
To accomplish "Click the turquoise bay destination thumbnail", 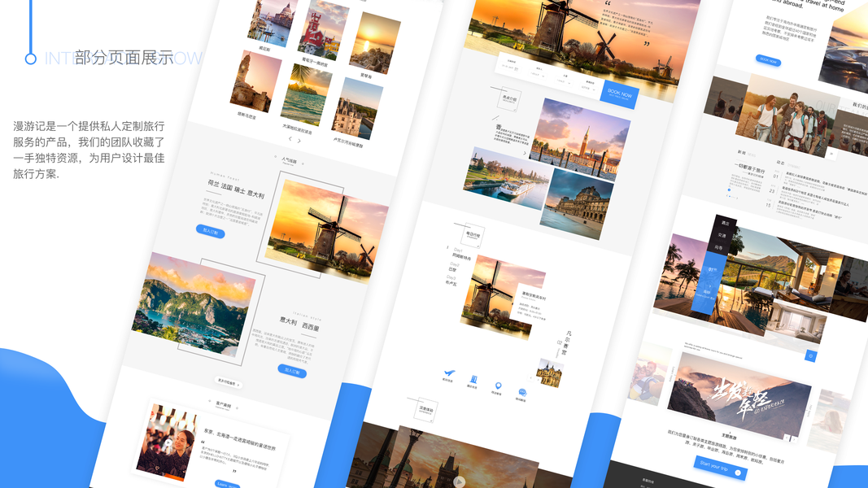I will 307,94.
